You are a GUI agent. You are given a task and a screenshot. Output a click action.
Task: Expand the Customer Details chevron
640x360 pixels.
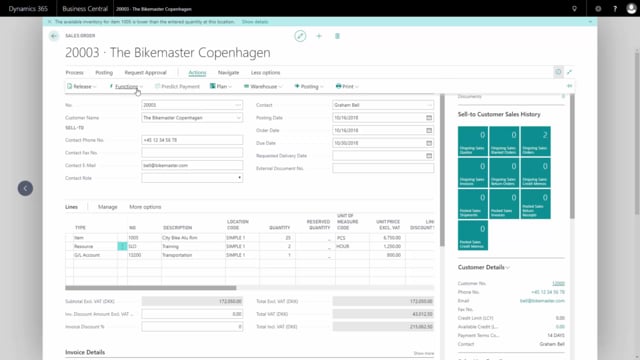pos(508,268)
